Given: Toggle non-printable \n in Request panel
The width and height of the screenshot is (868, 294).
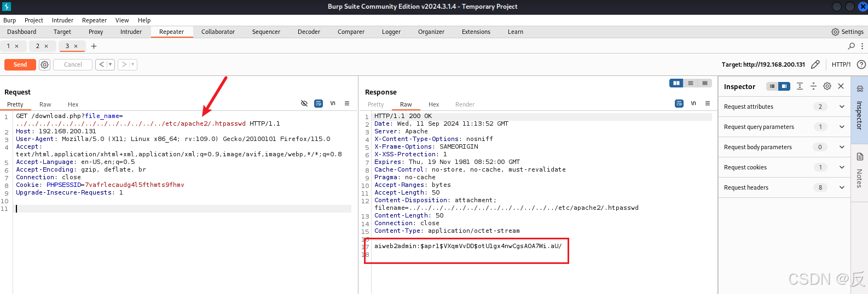Looking at the screenshot, I should click(x=333, y=103).
